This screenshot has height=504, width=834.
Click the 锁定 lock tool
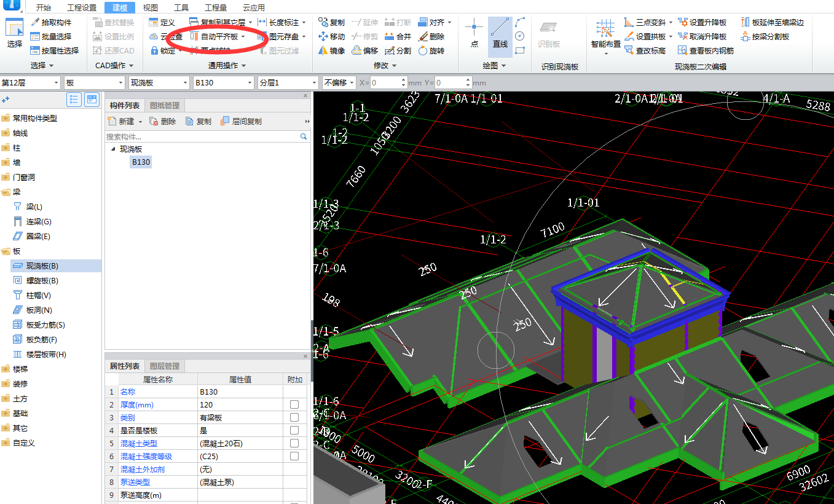tap(162, 50)
